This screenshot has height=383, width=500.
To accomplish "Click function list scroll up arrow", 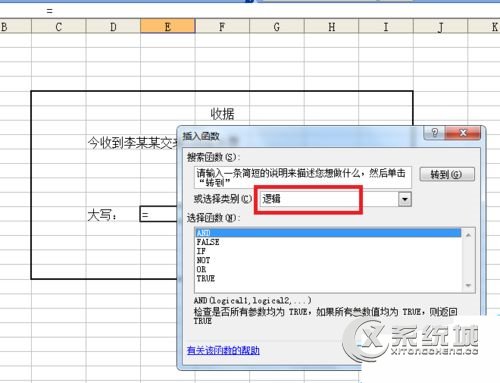I will click(x=468, y=235).
